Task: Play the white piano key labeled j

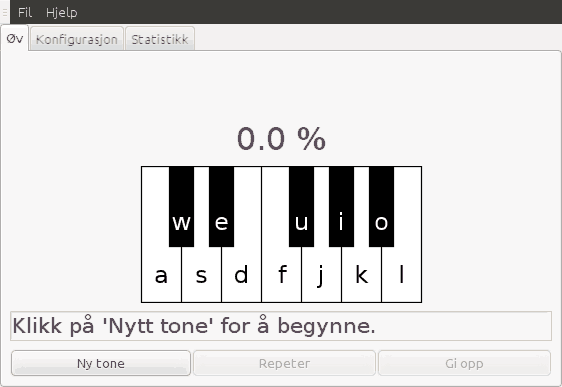Action: 322,275
